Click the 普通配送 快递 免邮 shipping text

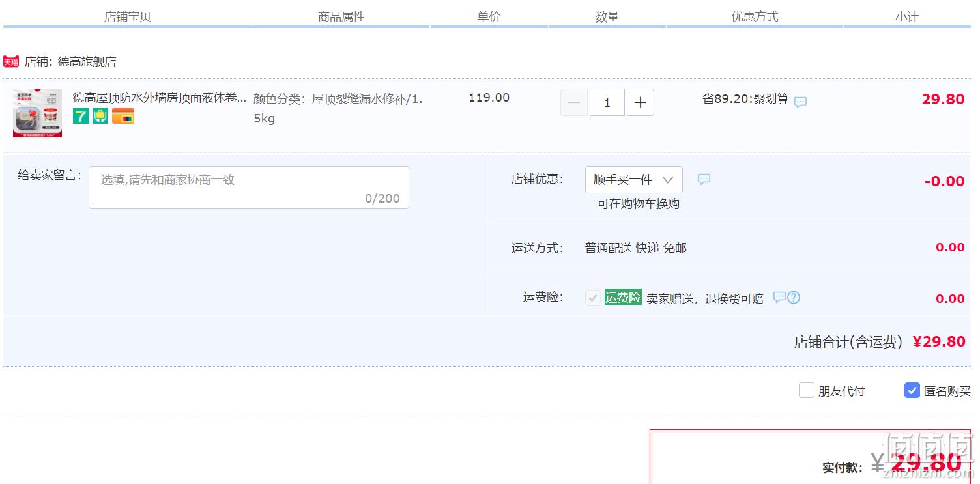[636, 248]
